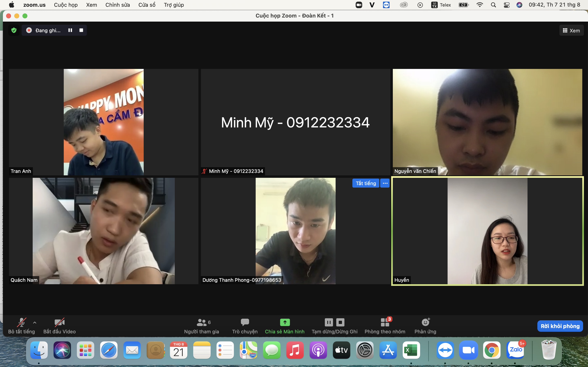This screenshot has height=367, width=588.
Task: Open Zalo from the dock
Action: (x=515, y=350)
